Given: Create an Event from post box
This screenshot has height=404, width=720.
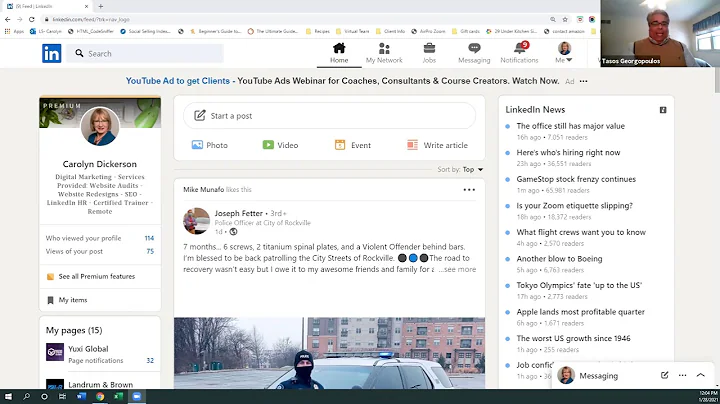Looking at the screenshot, I should click(x=353, y=145).
